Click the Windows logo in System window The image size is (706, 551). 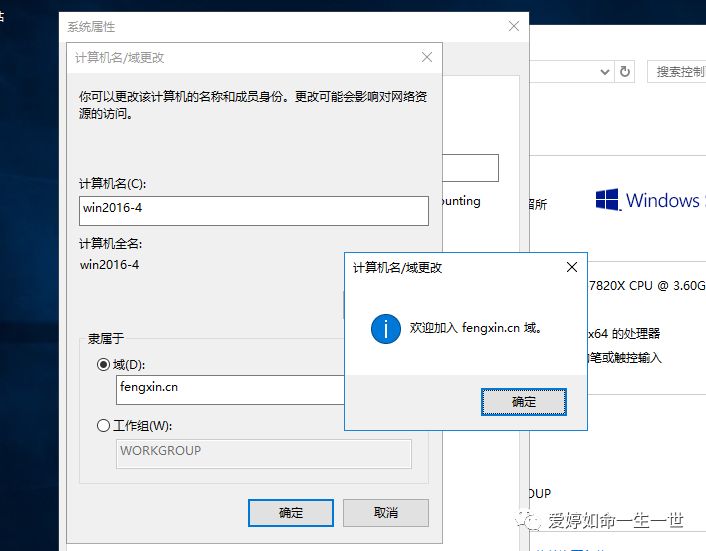coord(607,200)
